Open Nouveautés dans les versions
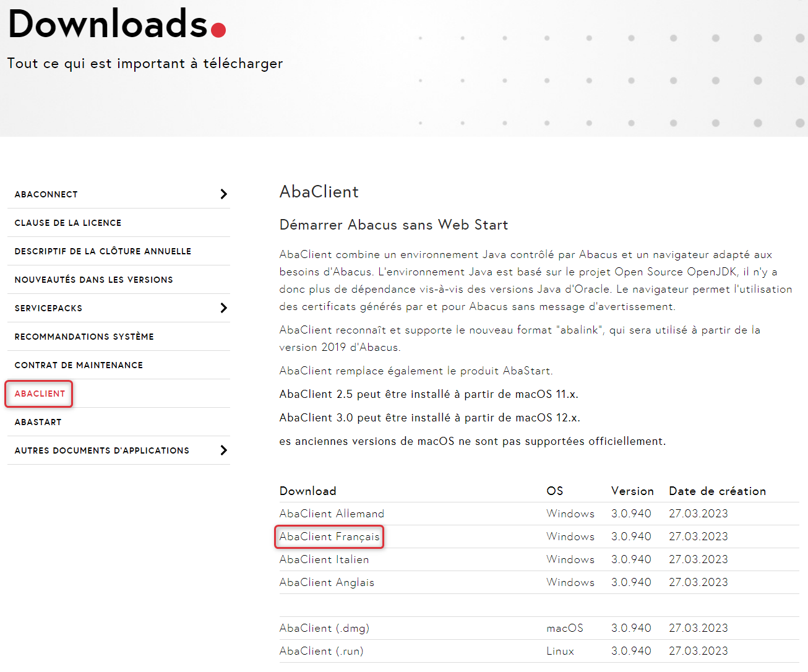Image resolution: width=808 pixels, height=672 pixels. pyautogui.click(x=93, y=280)
